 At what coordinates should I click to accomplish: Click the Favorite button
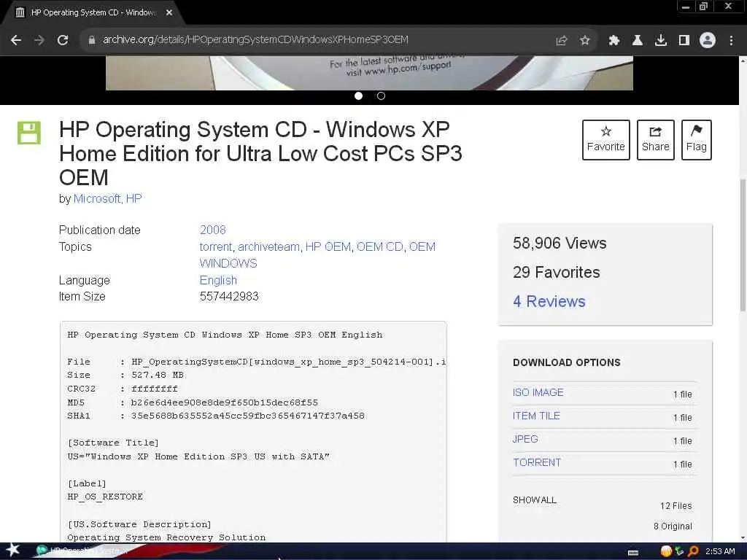(606, 140)
